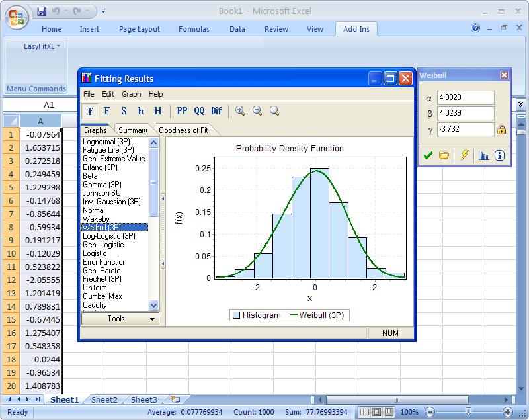This screenshot has height=420, width=529.
Task: Click the zoom out minus button
Action: click(x=430, y=412)
